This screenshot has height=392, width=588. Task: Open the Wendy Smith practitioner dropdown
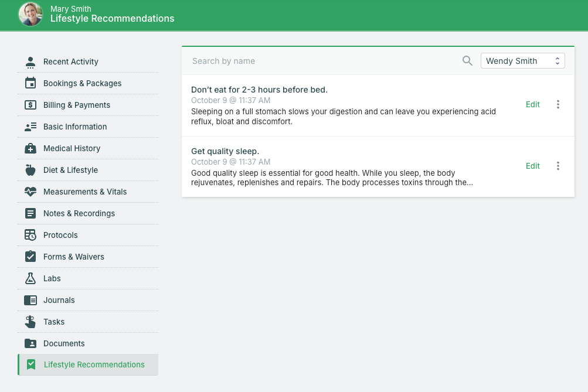click(522, 61)
